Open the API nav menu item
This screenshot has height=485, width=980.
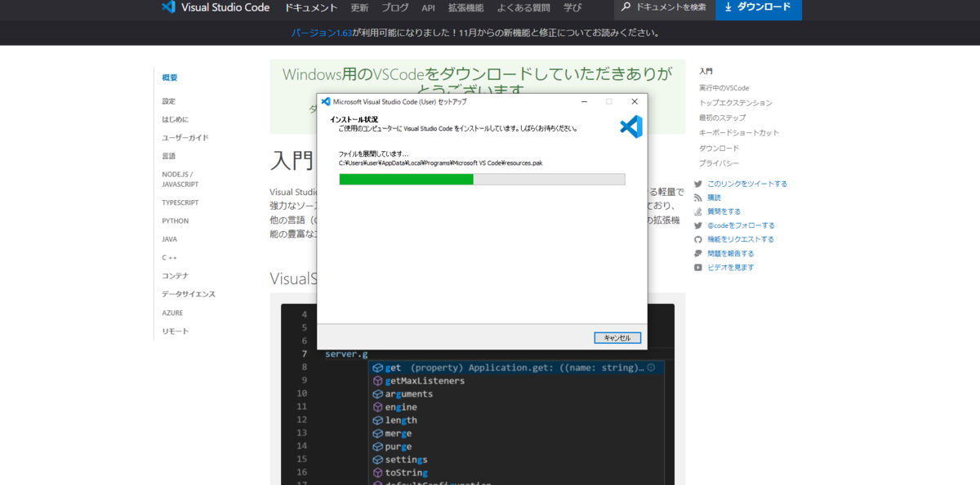click(428, 7)
